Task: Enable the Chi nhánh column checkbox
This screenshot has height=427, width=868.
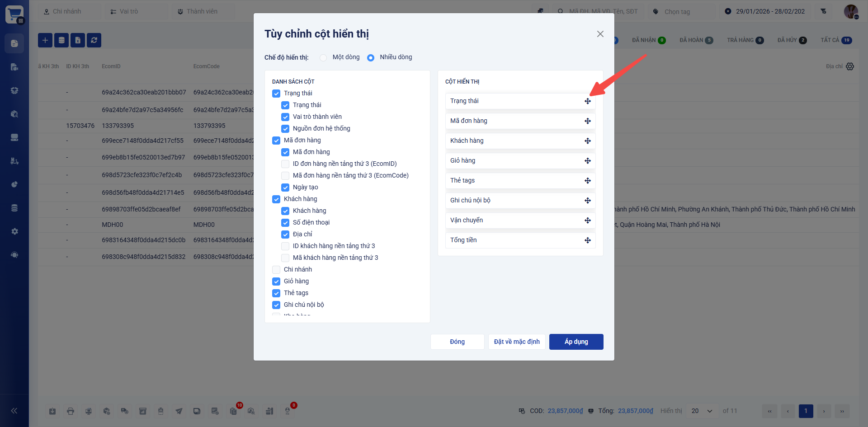Action: [276, 270]
